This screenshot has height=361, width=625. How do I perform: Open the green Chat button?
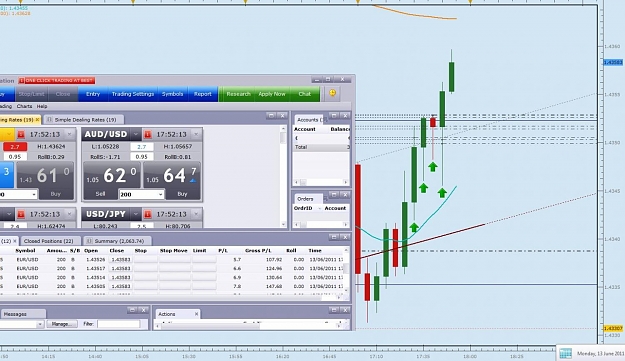click(305, 94)
